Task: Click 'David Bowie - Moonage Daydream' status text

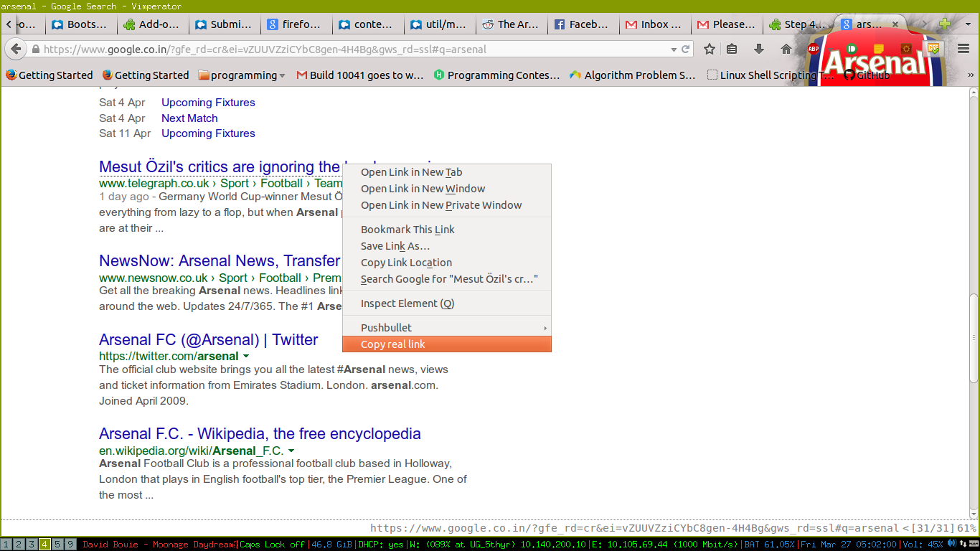Action: coord(159,545)
